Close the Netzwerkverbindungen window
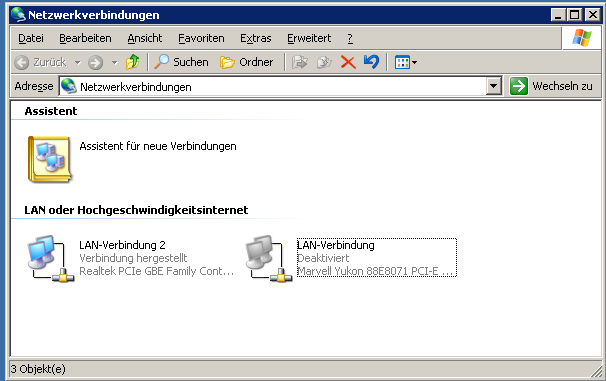The image size is (606, 381). [593, 15]
